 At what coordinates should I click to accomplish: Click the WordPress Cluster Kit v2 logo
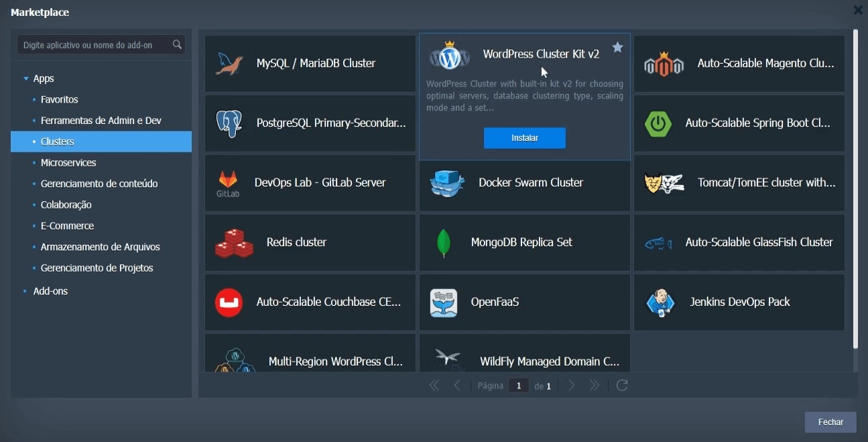[450, 56]
